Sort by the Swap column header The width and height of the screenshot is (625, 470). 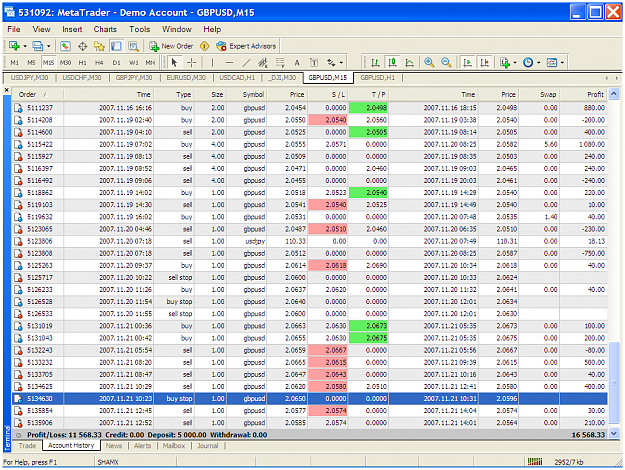(539, 94)
